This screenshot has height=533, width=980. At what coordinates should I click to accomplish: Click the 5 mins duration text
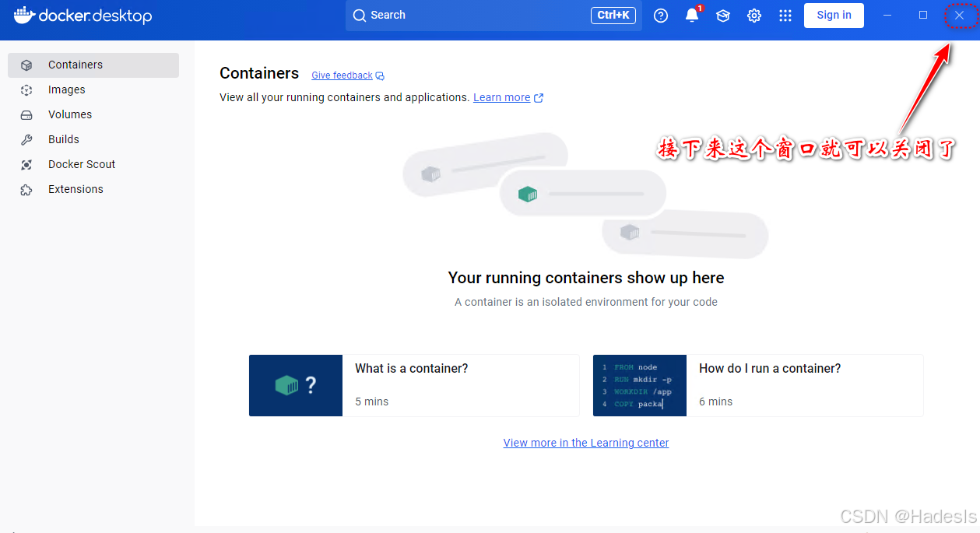point(372,402)
